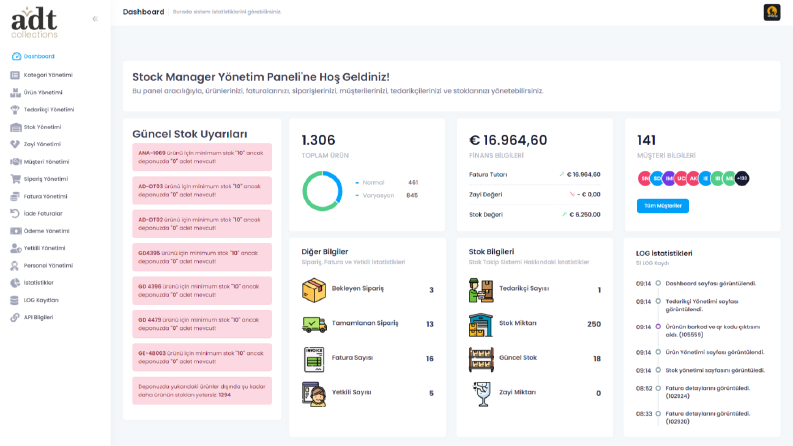This screenshot has height=446, width=793.
Task: Click the Tamamlanan Sipariş delivery truck icon
Action: coord(314,324)
